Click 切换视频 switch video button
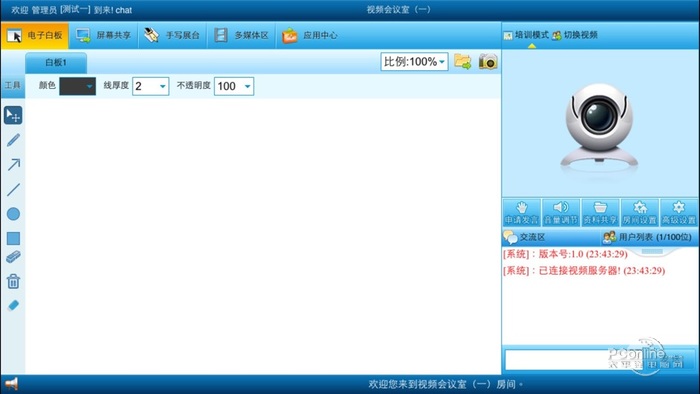 point(575,35)
